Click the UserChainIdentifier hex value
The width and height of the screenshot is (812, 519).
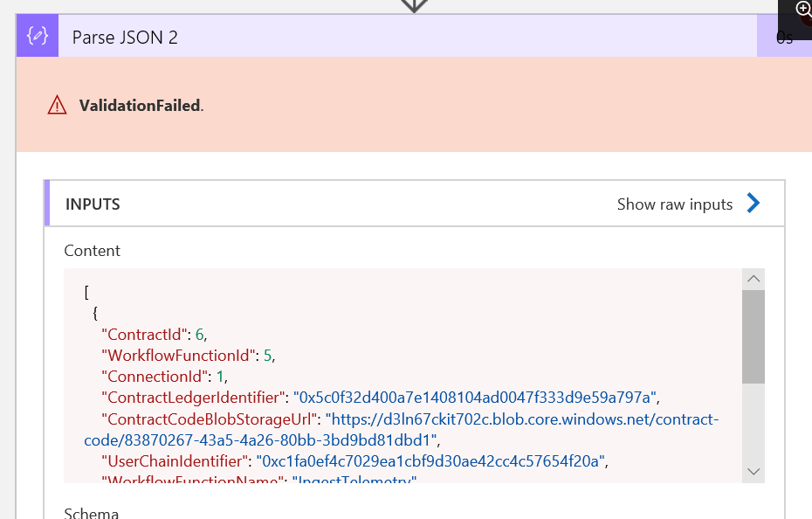click(430, 460)
